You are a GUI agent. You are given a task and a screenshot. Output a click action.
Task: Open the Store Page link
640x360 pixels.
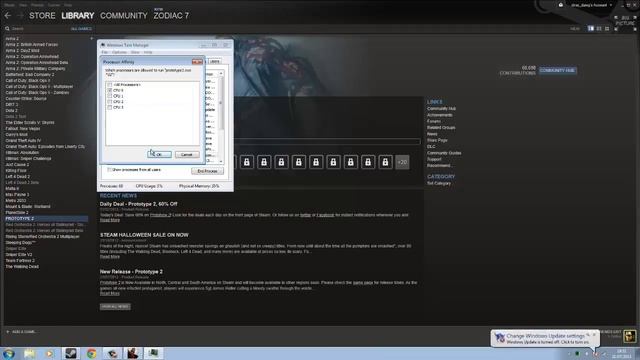437,140
